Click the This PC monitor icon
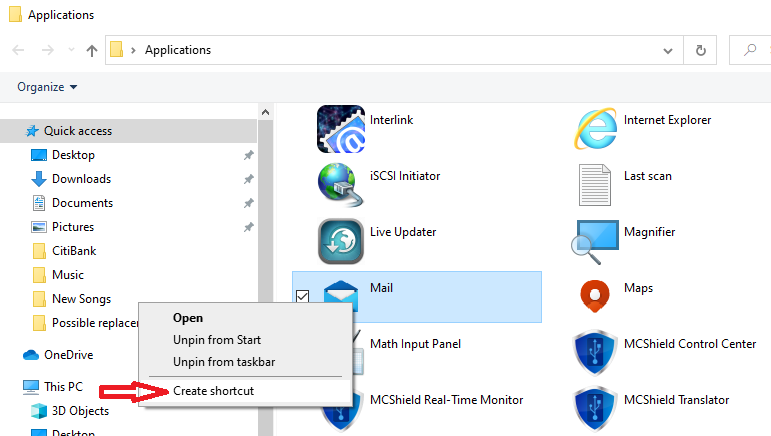Screen dimensions: 771x436 point(31,387)
